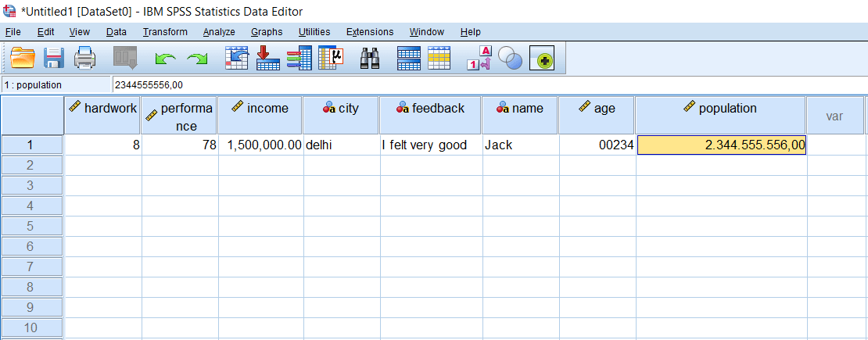The image size is (868, 340).
Task: Open the Window menu
Action: [427, 32]
